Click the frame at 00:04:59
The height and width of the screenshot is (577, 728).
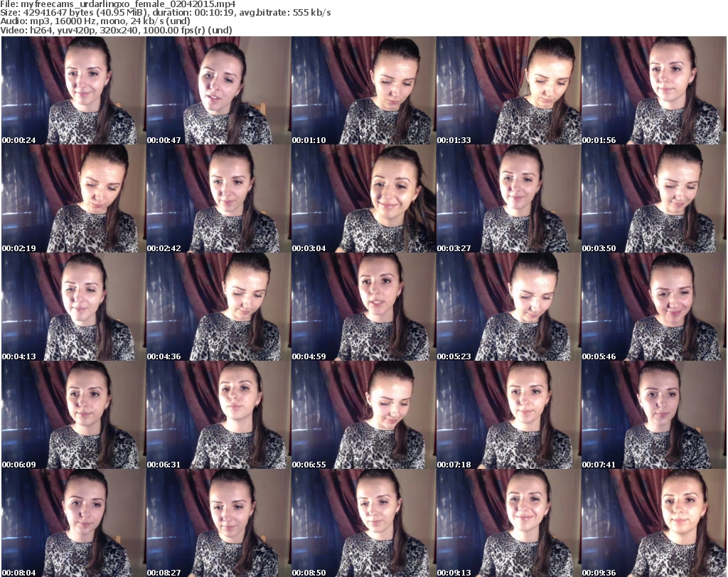[x=363, y=307]
